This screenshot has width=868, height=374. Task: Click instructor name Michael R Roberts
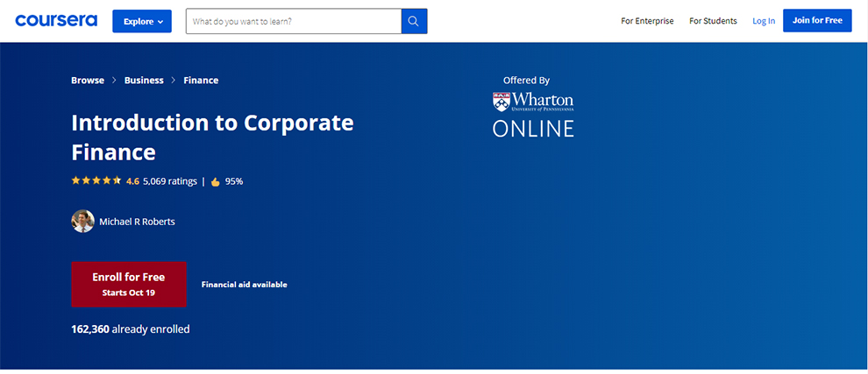[x=138, y=222]
